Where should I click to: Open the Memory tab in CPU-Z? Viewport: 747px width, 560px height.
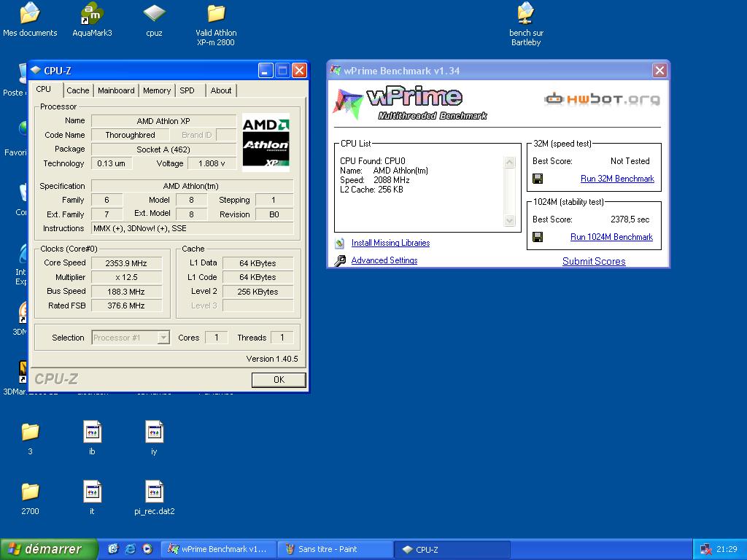[157, 90]
